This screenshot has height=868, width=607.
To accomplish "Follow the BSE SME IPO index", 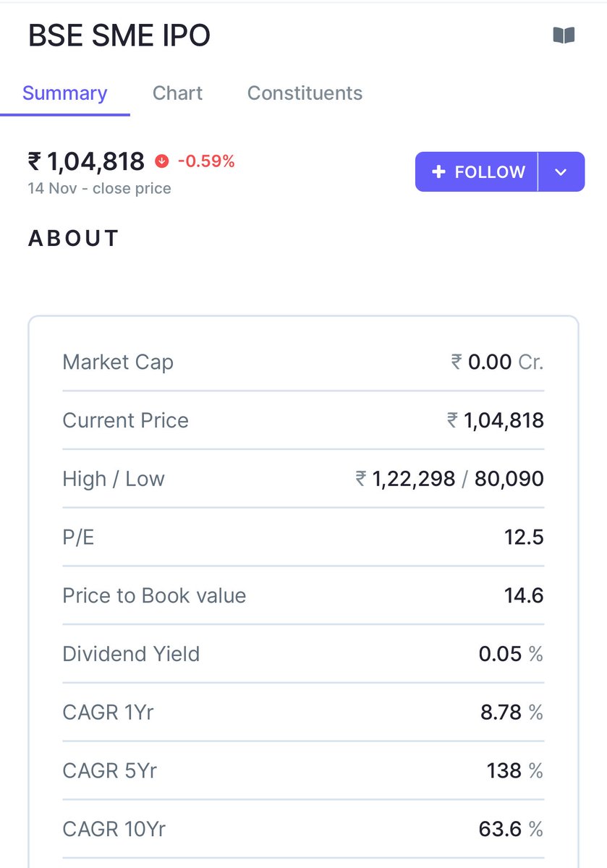I will pos(476,172).
